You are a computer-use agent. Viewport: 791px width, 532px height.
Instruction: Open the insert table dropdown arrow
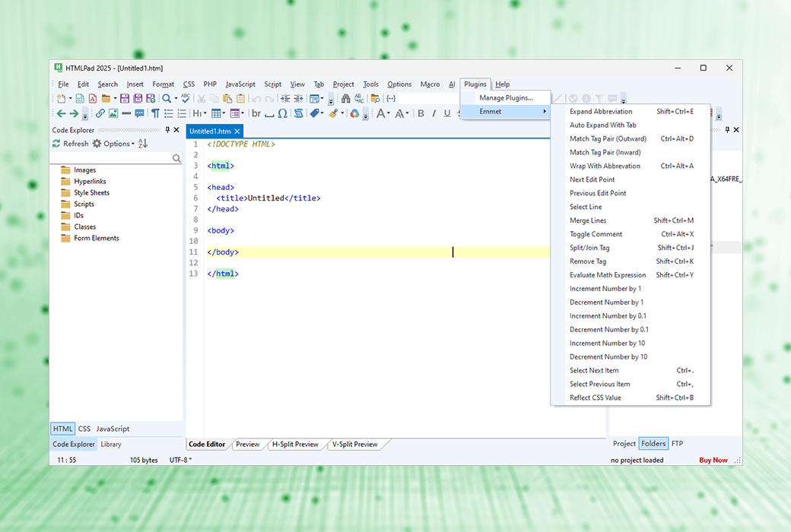pos(224,114)
